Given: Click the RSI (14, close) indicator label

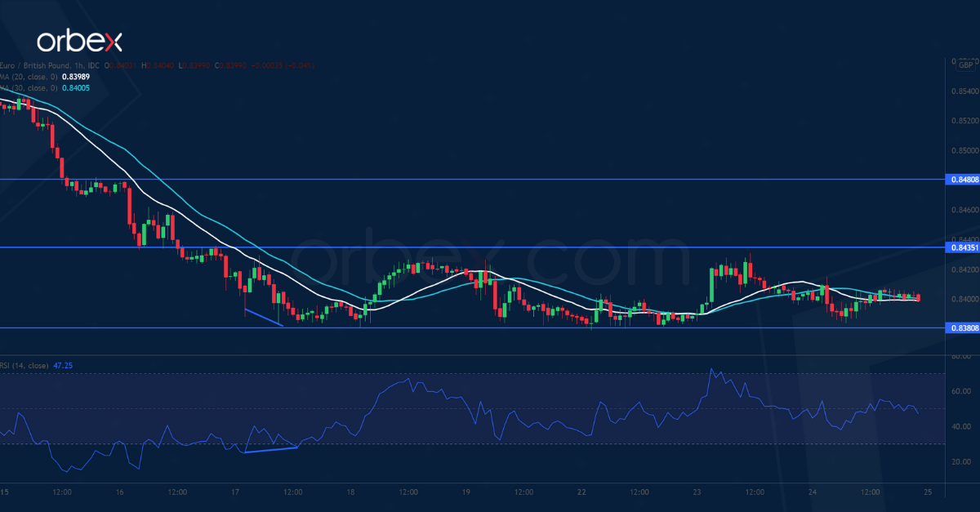Looking at the screenshot, I should coord(23,365).
